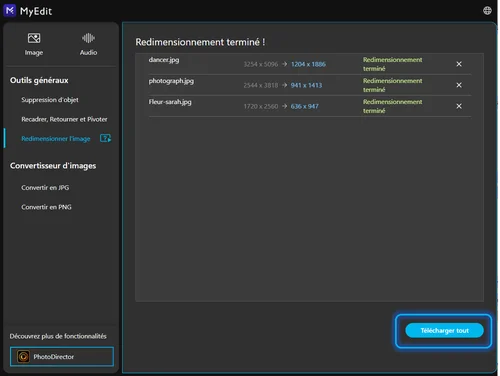Open the language globe icon
This screenshot has height=376, width=500.
point(487,11)
